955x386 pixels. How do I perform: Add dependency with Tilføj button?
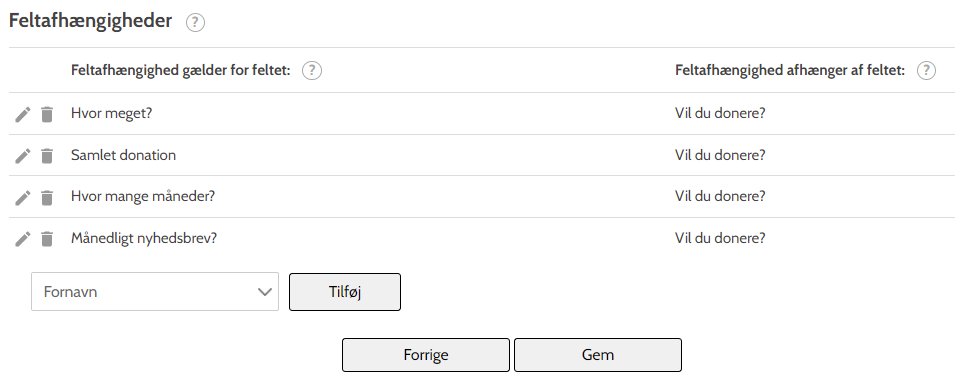point(345,292)
